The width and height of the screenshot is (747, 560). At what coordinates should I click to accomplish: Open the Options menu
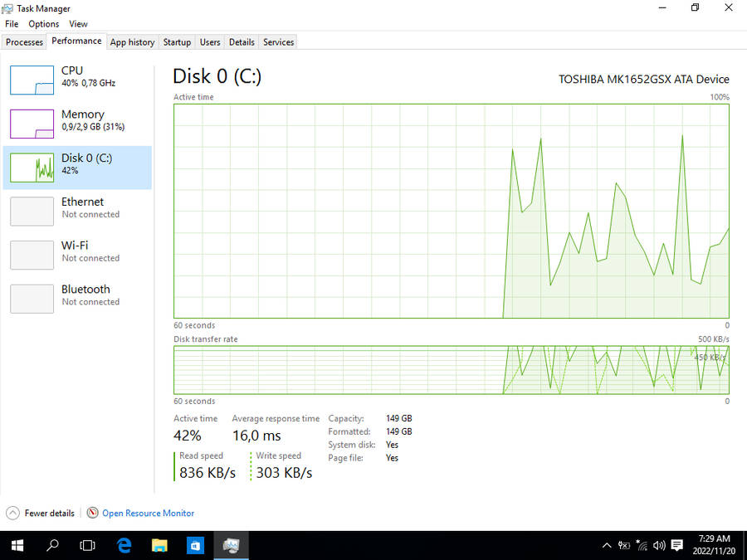click(44, 24)
